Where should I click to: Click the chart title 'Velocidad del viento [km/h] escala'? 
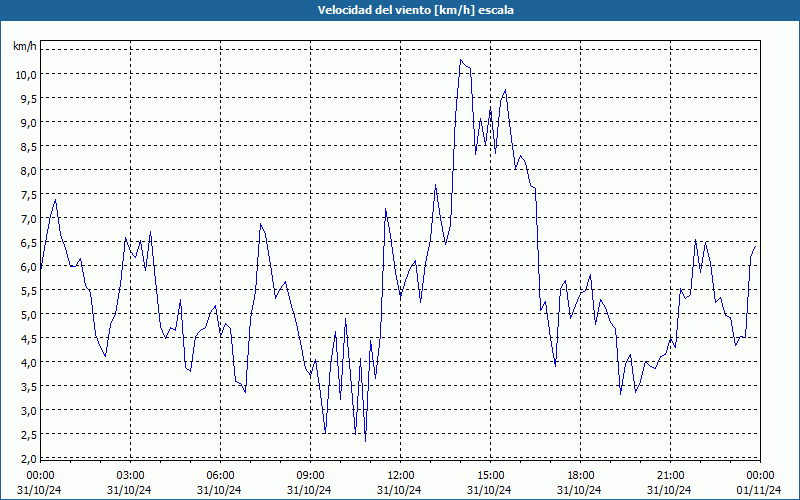(x=415, y=10)
